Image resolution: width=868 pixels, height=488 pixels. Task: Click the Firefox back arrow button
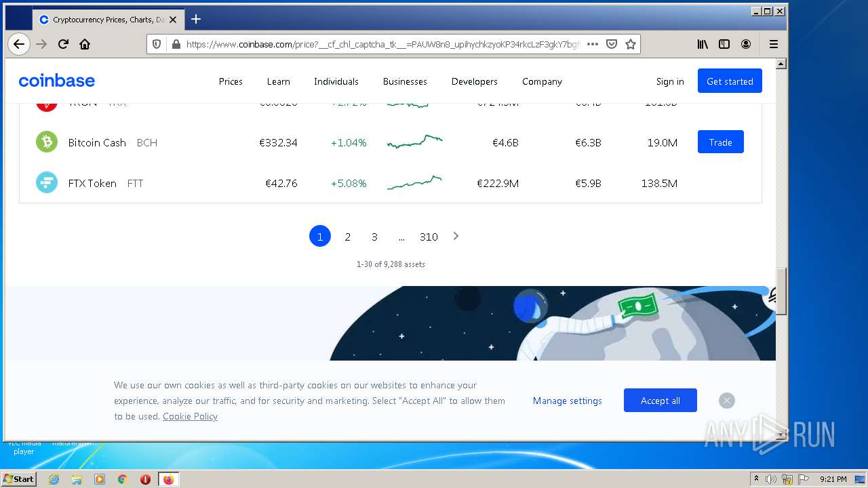tap(19, 44)
